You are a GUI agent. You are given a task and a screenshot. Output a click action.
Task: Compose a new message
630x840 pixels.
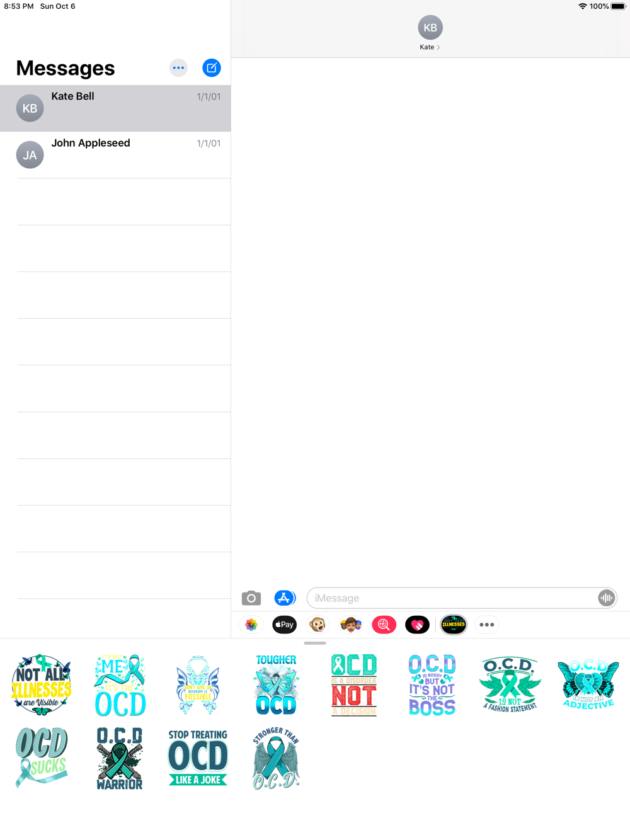[x=212, y=68]
